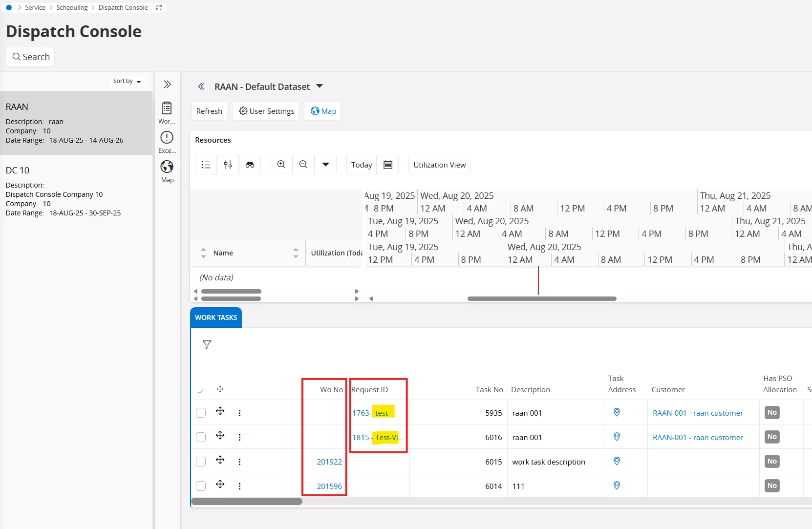Open the Map globe icon in side strip
Viewport: 812px width, 529px height.
(x=167, y=167)
